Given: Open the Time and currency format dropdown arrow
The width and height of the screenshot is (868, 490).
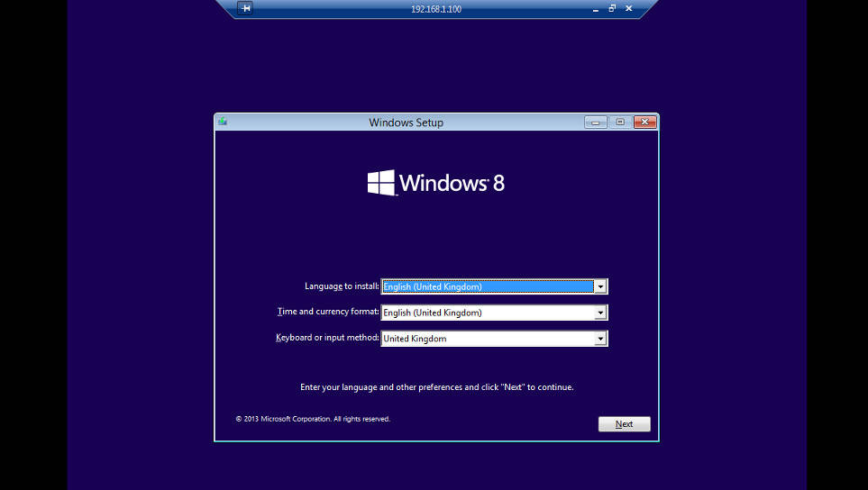Looking at the screenshot, I should point(600,313).
